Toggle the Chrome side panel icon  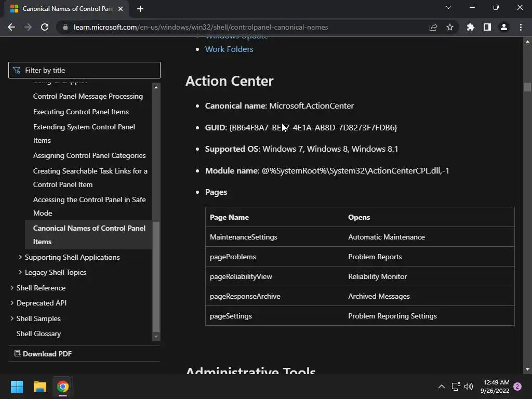click(x=487, y=27)
